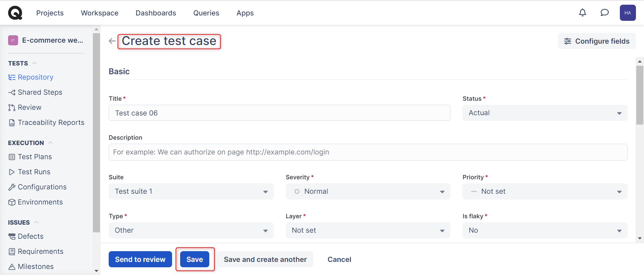This screenshot has width=644, height=275.
Task: Collapse the TESTS sidebar section
Action: (34, 63)
